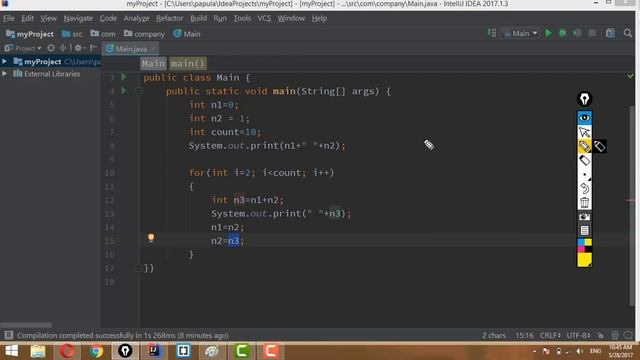Open the Refactor menu
This screenshot has width=640, height=360.
[169, 18]
